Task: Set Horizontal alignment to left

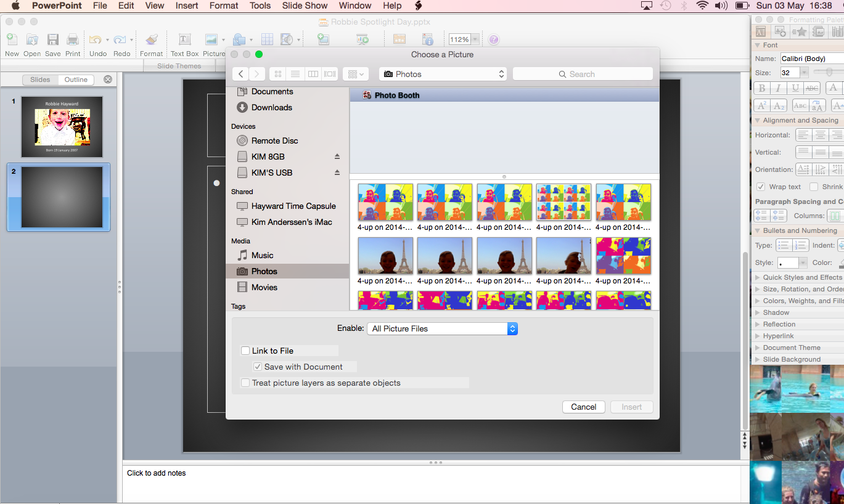Action: [803, 135]
